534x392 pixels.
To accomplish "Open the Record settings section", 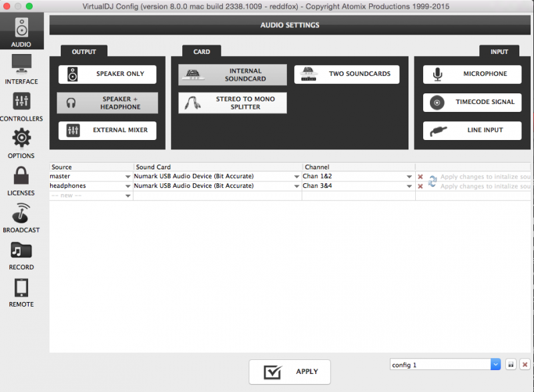I will tap(21, 255).
